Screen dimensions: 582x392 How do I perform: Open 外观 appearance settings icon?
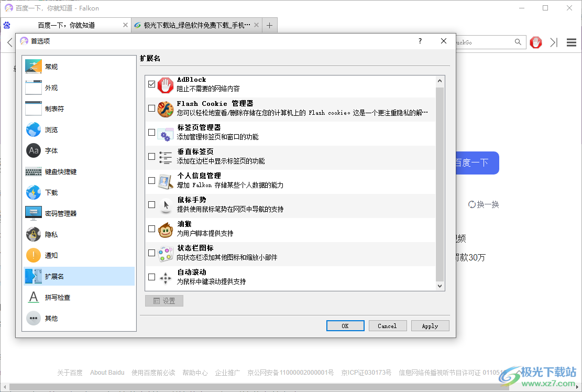pyautogui.click(x=34, y=88)
